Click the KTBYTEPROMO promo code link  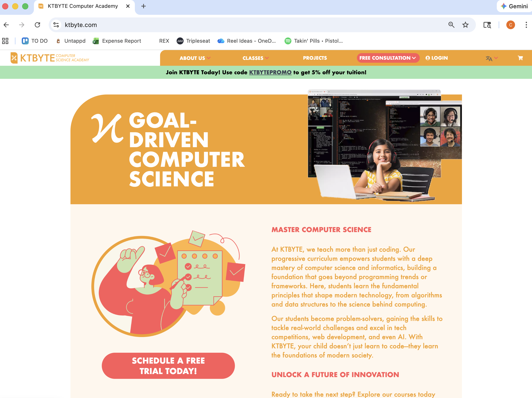pos(270,72)
